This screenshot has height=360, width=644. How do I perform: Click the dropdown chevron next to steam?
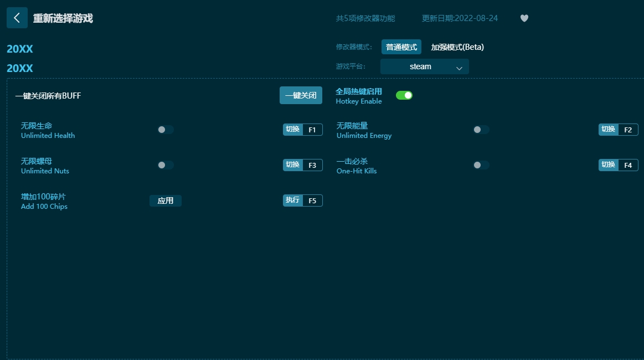click(459, 68)
